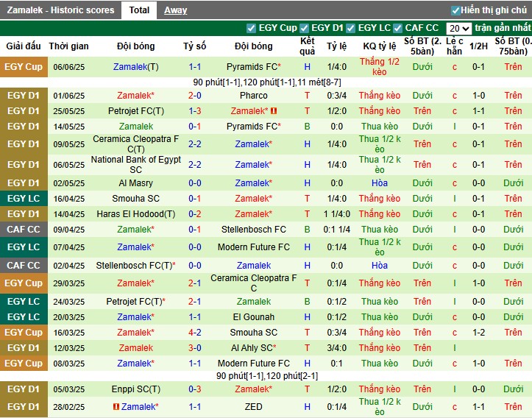Image resolution: width=532 pixels, height=418 pixels.
Task: Click the Hòa result on 02/05/25
Action: tap(380, 183)
